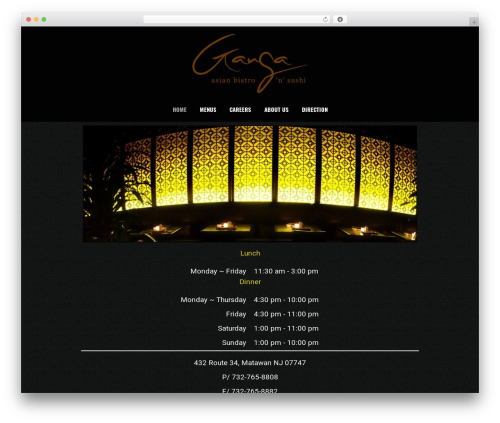
Task: Click the download icon beside address bar
Action: (x=340, y=19)
